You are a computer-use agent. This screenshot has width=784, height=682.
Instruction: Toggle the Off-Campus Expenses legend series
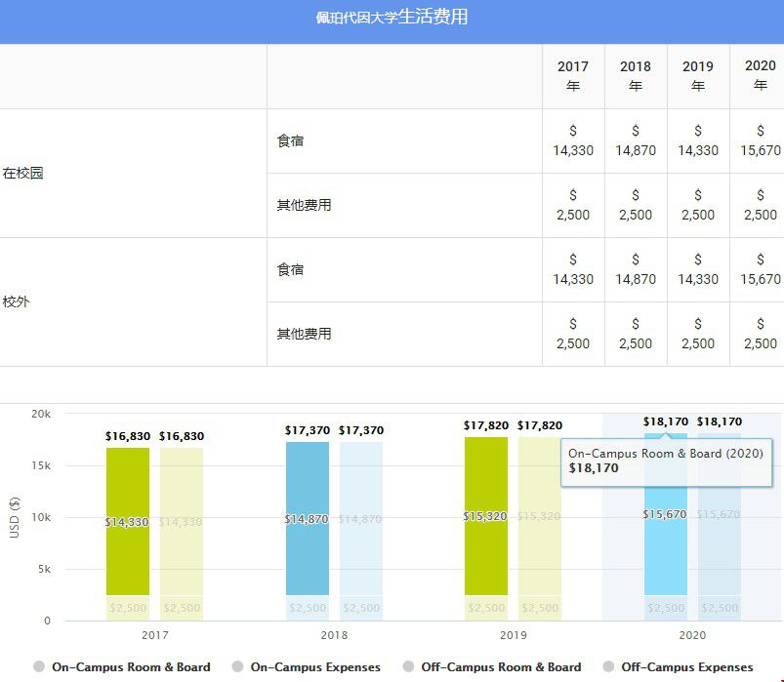click(x=679, y=667)
